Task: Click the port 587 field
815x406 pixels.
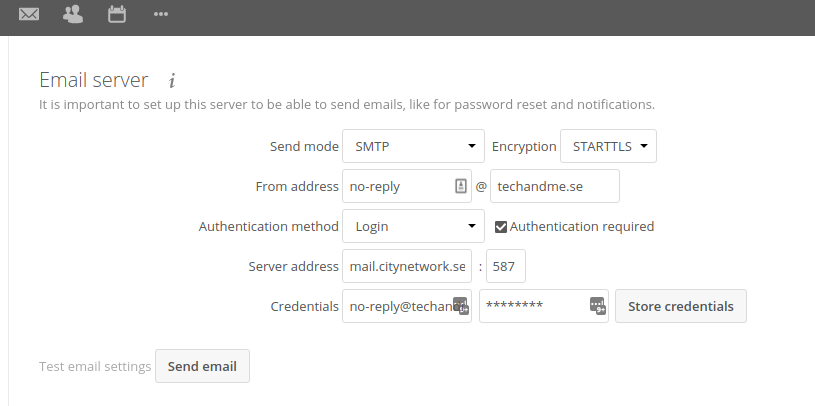Action: (506, 266)
